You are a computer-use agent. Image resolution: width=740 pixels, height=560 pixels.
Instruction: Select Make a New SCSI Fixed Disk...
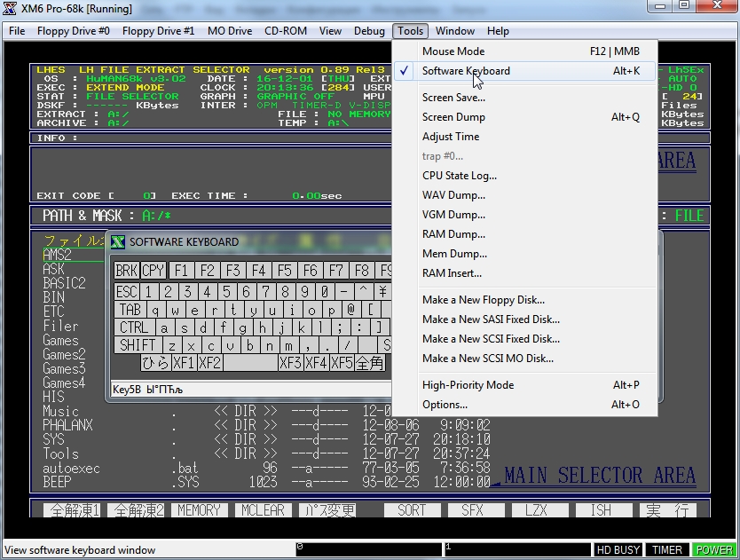pyautogui.click(x=524, y=338)
